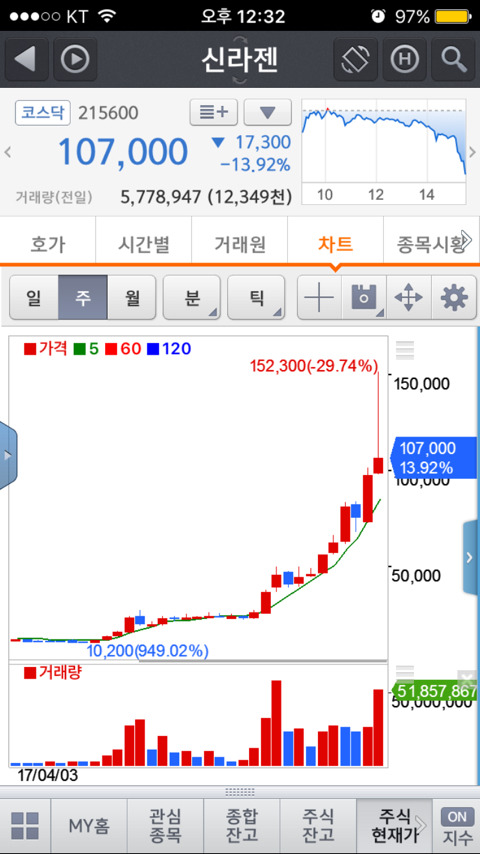Enable the crosshair tool
The height and width of the screenshot is (854, 480).
click(319, 297)
